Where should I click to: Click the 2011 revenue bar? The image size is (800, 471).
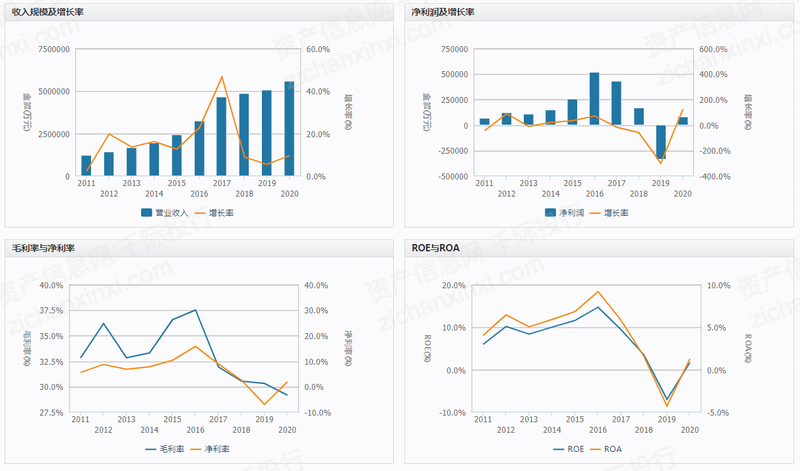(x=86, y=166)
